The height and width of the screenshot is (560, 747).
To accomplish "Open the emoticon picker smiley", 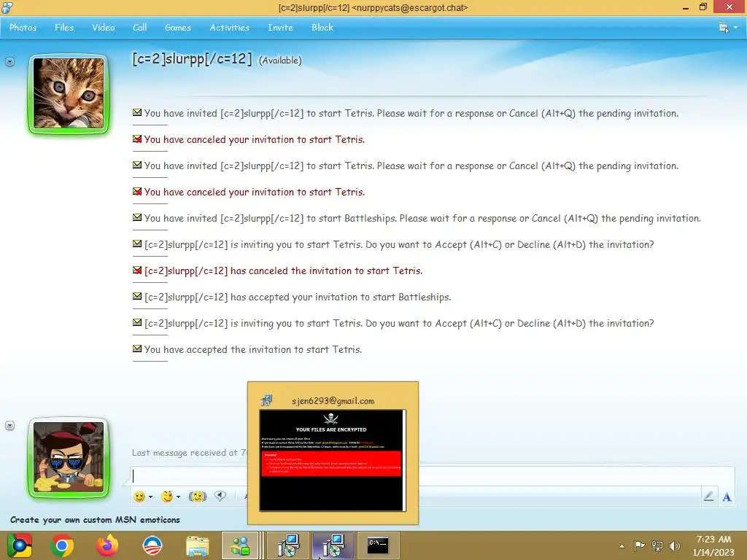I will pos(139,497).
